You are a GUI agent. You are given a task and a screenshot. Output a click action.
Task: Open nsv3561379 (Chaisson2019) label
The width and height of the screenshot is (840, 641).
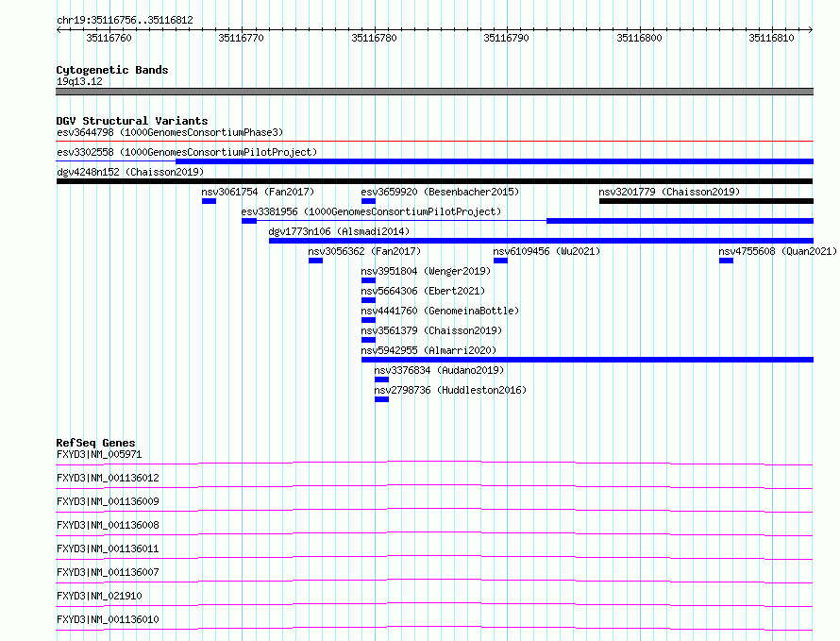point(431,330)
